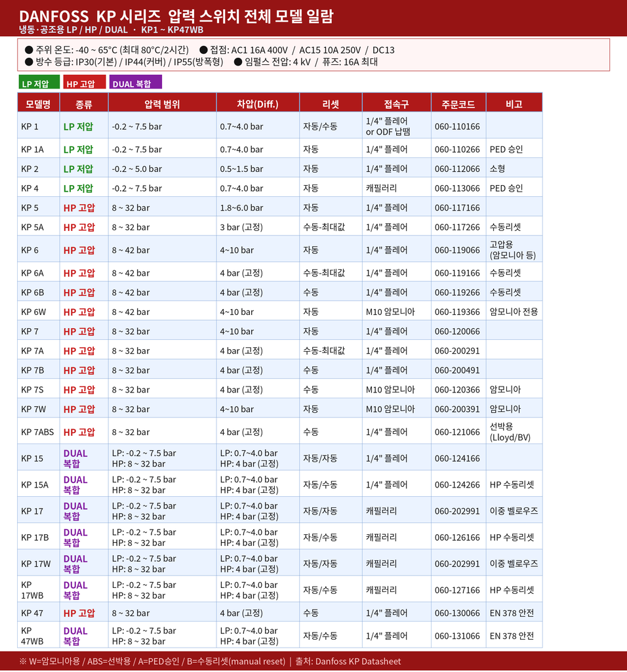Click order code "060-113066"
627x672 pixels.
coord(457,188)
